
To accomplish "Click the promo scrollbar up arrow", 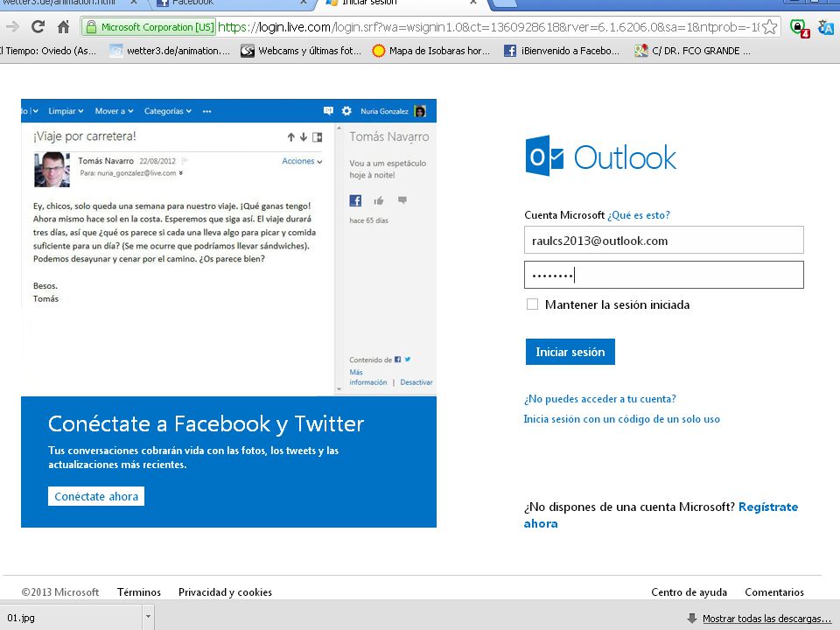I will coord(339,129).
